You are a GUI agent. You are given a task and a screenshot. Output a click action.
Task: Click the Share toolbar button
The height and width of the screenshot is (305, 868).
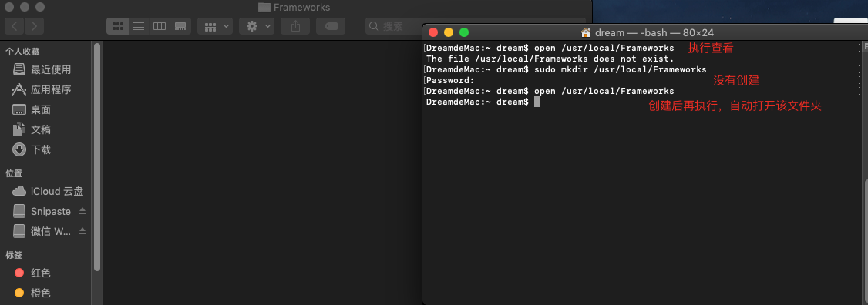tap(295, 26)
